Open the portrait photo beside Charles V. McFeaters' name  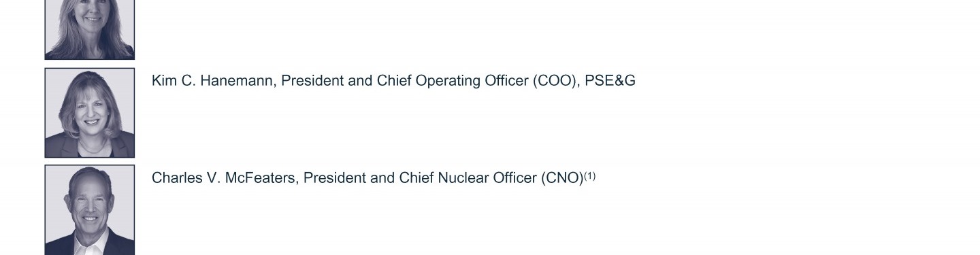click(x=90, y=210)
